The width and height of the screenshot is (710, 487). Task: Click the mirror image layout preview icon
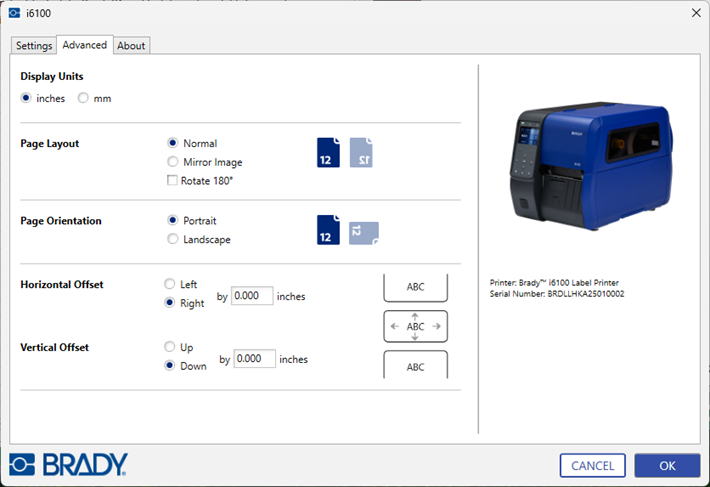tap(361, 153)
